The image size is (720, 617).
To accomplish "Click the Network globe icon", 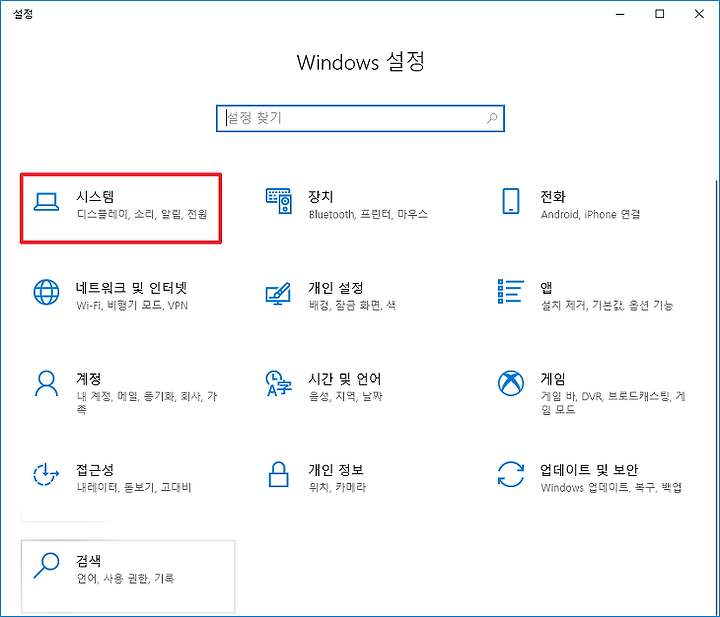I will (x=46, y=292).
